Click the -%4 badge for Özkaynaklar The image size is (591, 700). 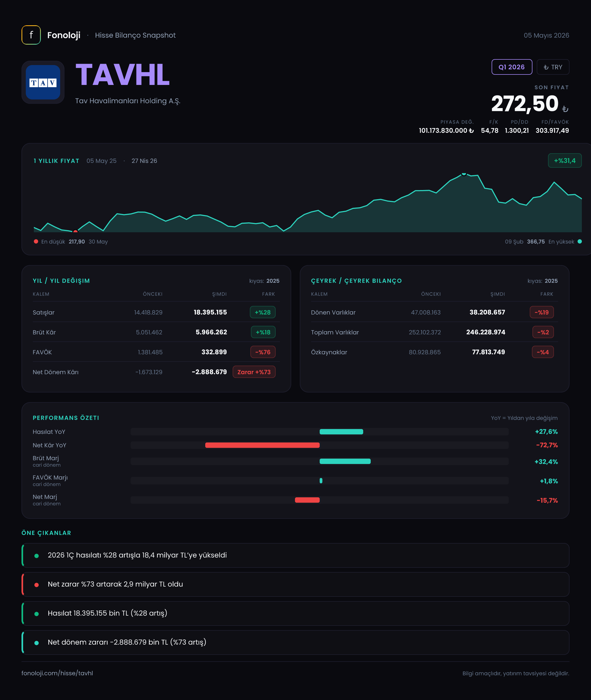(x=543, y=352)
